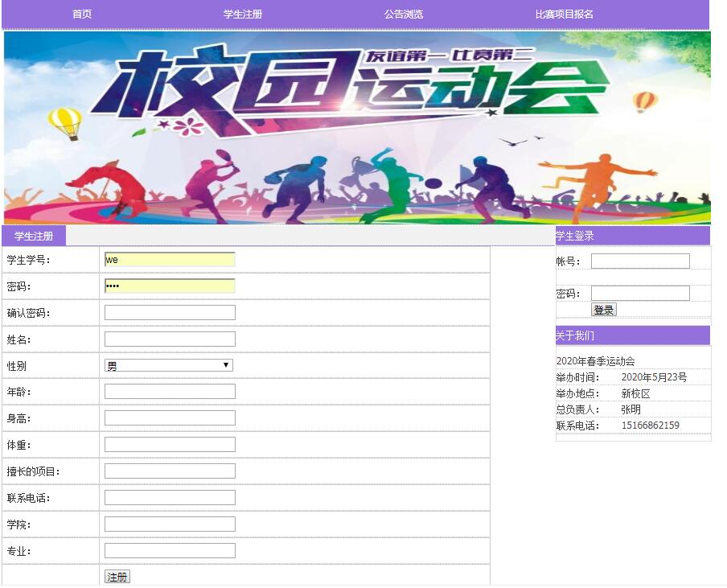The image size is (727, 588).
Task: Click the 确认密码 input field
Action: 170,313
